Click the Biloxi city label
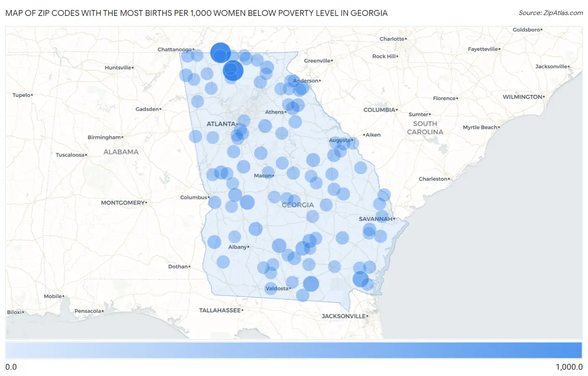The height and width of the screenshot is (376, 588). [x=14, y=312]
